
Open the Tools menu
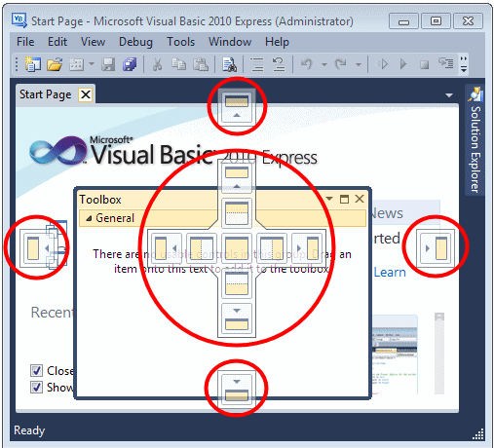pyautogui.click(x=180, y=42)
